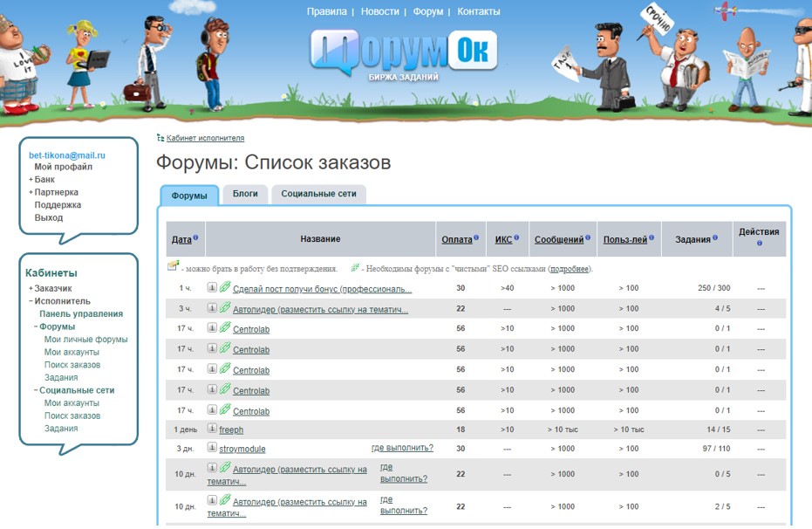Open the freeph order
812x529 pixels.
231,430
